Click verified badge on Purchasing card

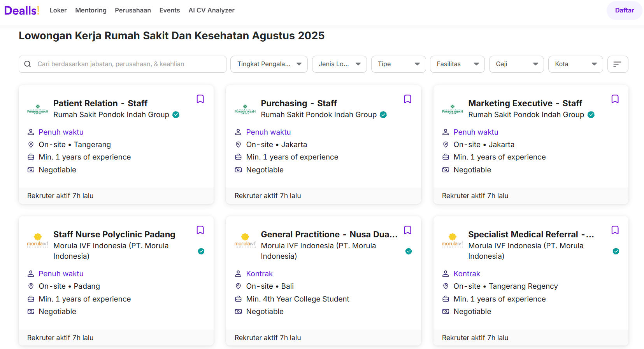tap(383, 115)
